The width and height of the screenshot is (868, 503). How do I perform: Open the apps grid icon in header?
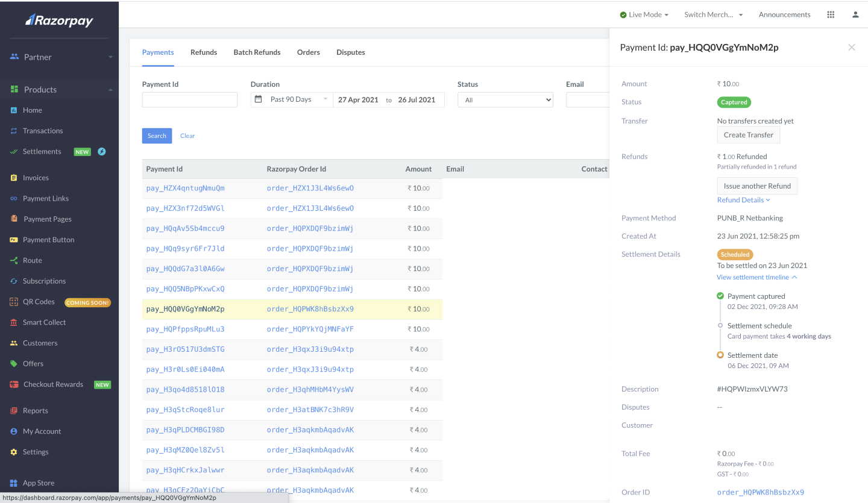pyautogui.click(x=831, y=14)
